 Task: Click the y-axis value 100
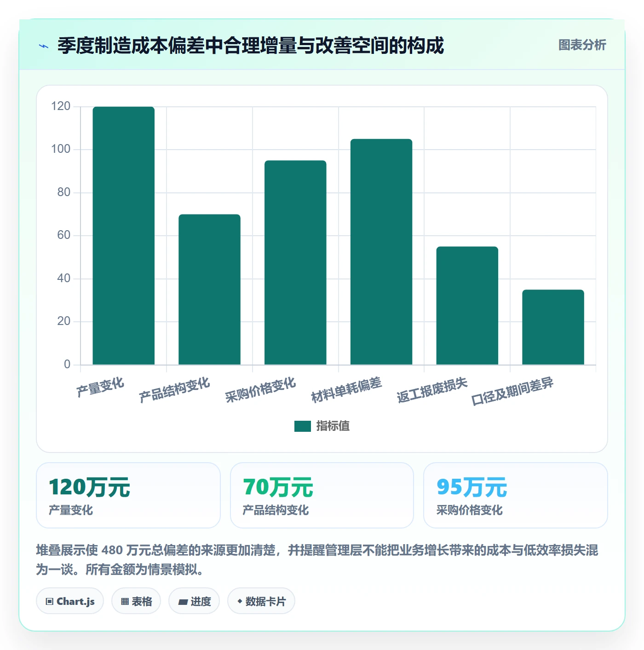pyautogui.click(x=61, y=149)
